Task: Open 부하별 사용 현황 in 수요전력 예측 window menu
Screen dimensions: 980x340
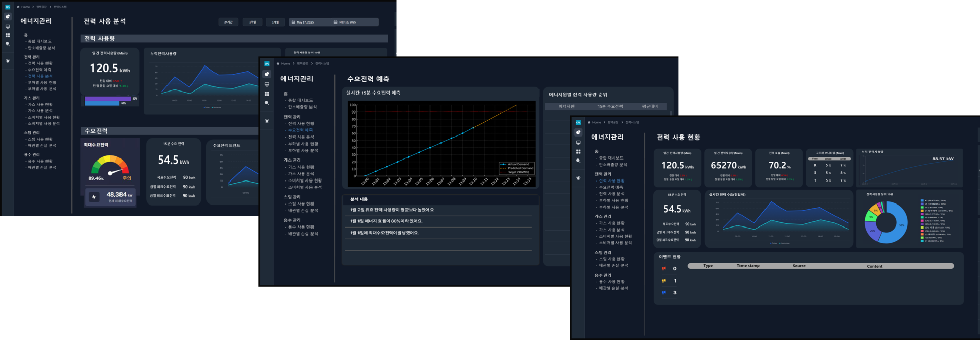Action: [303, 144]
